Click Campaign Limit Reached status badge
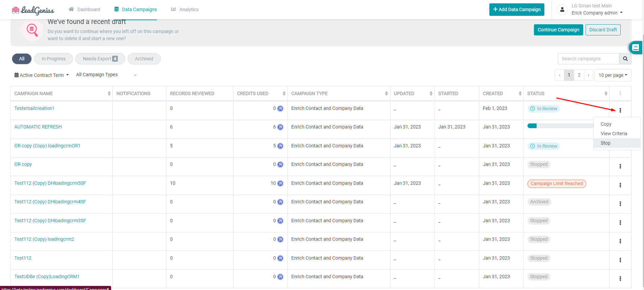Viewport: 644px width, 290px height. pos(557,183)
